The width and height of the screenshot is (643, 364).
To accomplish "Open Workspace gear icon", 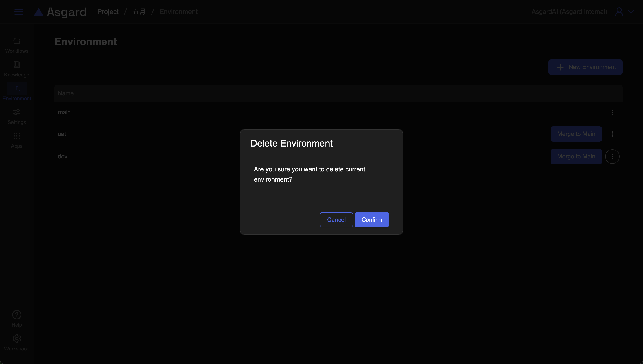I will 17,339.
